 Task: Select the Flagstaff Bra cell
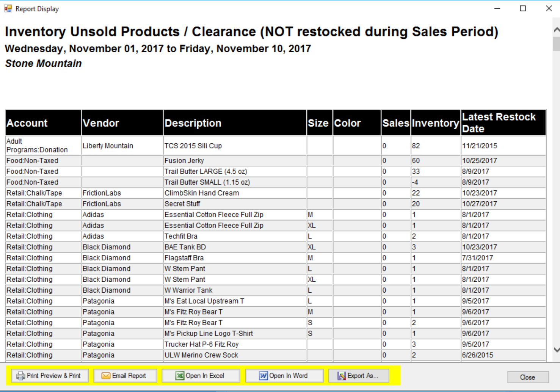235,258
